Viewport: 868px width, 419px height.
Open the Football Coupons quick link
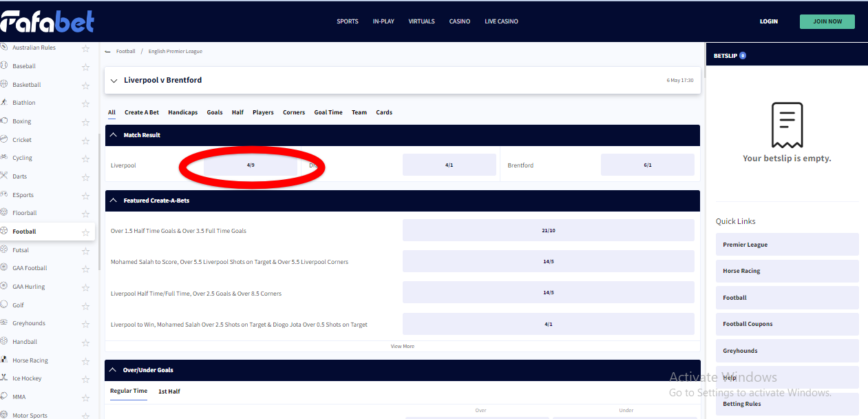tap(787, 324)
